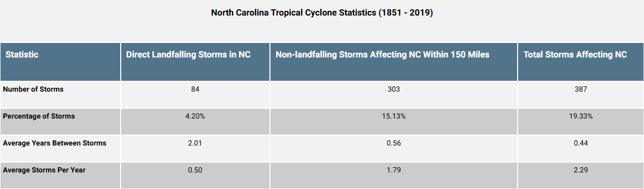This screenshot has height=189, width=644.
Task: Click the cell with value 303
Action: 394,89
